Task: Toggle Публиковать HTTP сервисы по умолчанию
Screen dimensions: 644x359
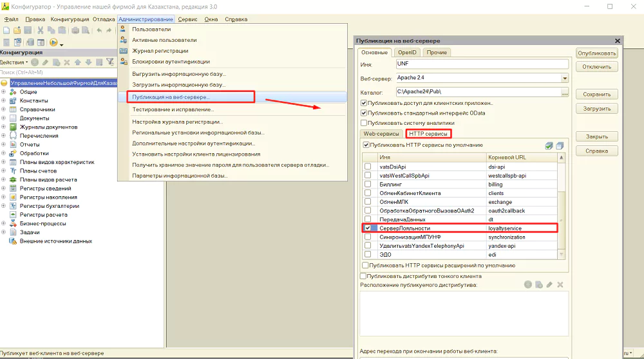Action: click(366, 145)
